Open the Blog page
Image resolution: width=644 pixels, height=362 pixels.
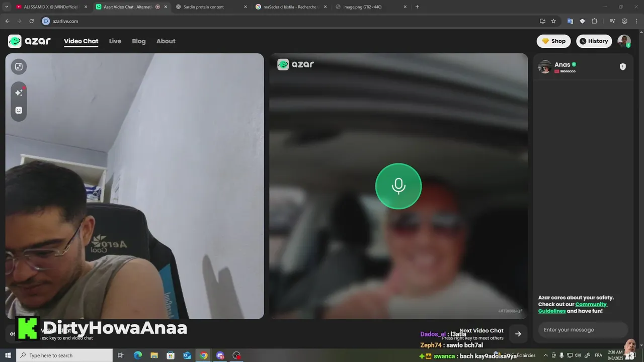139,41
